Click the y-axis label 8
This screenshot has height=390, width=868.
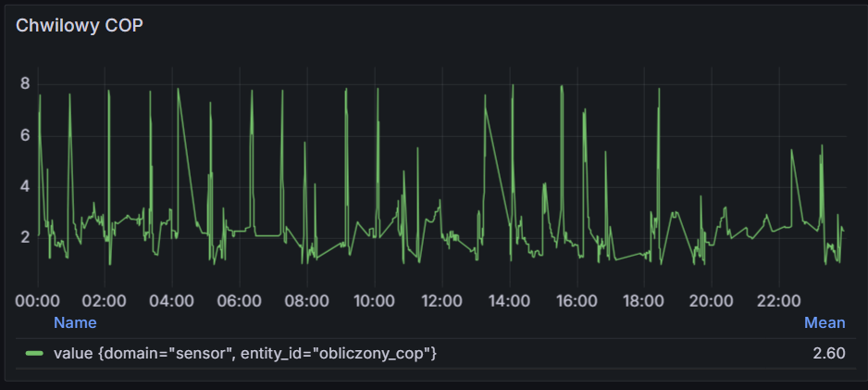pyautogui.click(x=25, y=84)
